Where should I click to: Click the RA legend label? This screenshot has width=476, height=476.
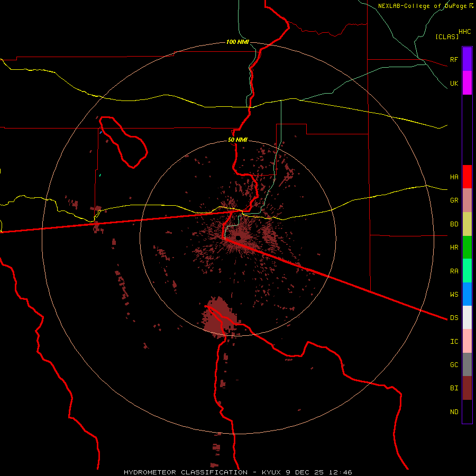(x=454, y=271)
